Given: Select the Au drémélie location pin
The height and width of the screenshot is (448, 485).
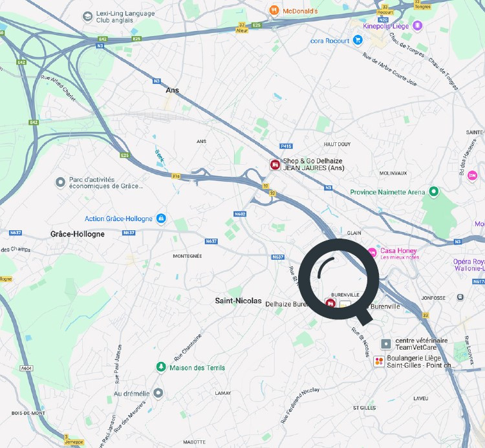Looking at the screenshot, I should (158, 393).
